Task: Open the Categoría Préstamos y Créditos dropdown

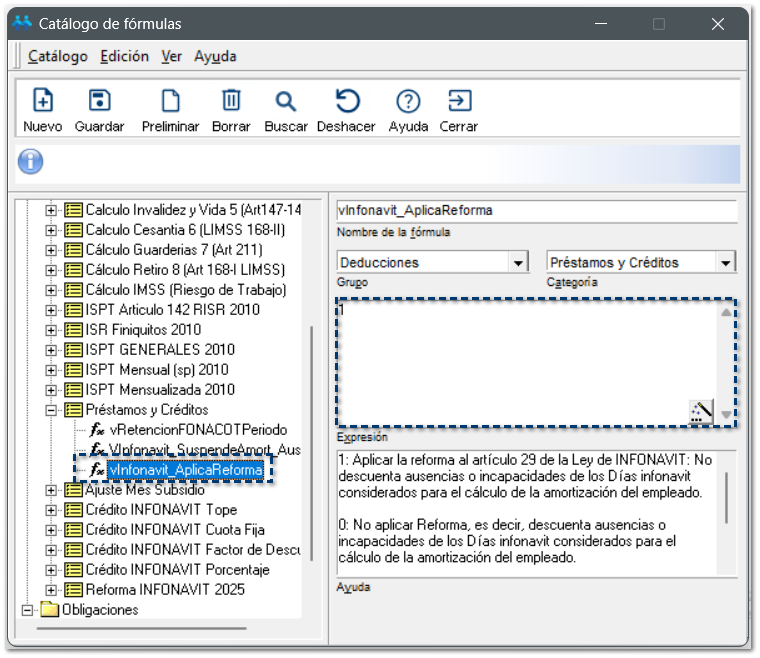Action: [x=726, y=263]
